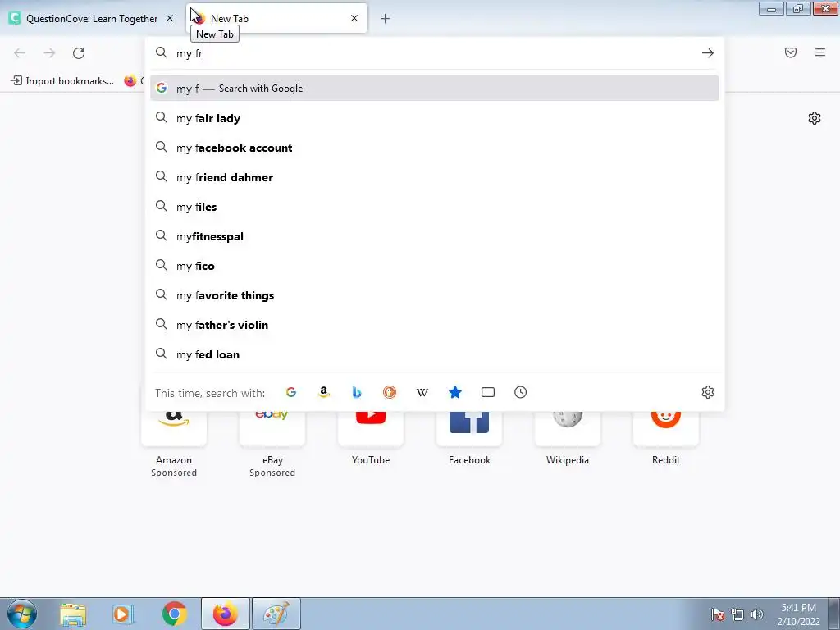Choose 'my files' suggestion
This screenshot has width=840, height=630.
coord(435,207)
